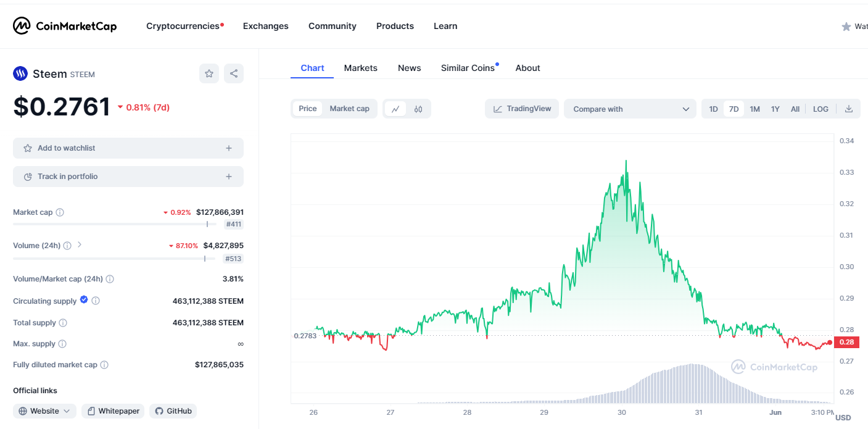Toggle chart to Market cap view
The width and height of the screenshot is (868, 429).
(x=349, y=109)
